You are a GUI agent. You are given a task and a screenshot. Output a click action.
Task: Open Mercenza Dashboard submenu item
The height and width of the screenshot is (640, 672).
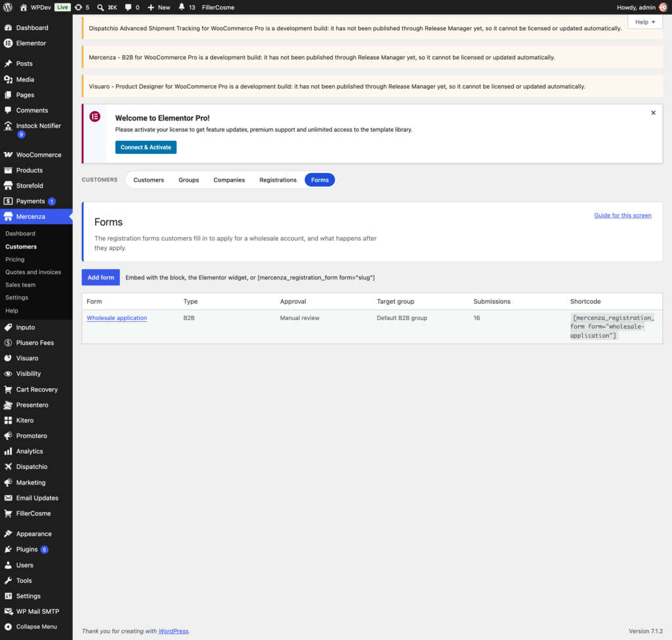[20, 233]
